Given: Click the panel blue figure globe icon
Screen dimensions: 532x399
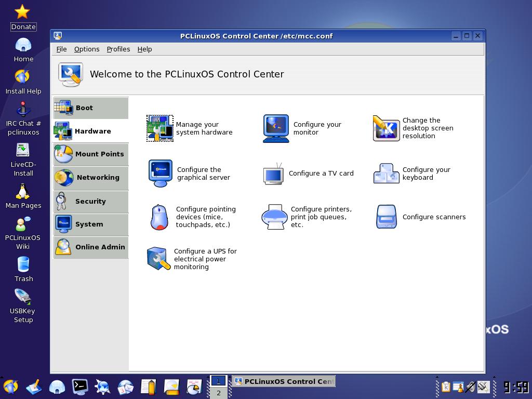Looking at the screenshot, I should [x=102, y=387].
